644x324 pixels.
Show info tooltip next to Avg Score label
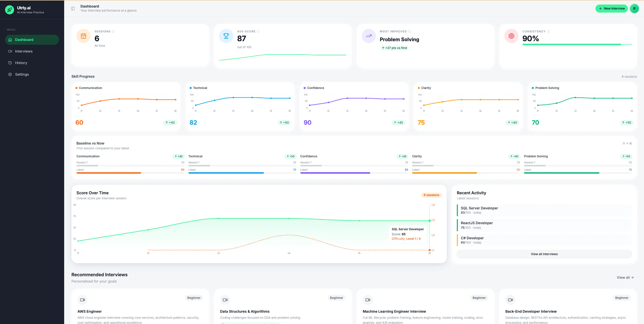coord(258,31)
